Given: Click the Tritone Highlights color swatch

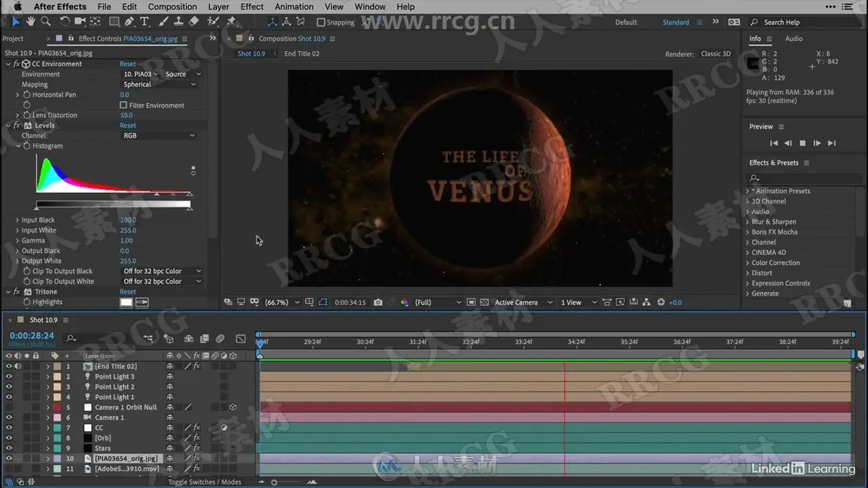Looking at the screenshot, I should [x=126, y=302].
